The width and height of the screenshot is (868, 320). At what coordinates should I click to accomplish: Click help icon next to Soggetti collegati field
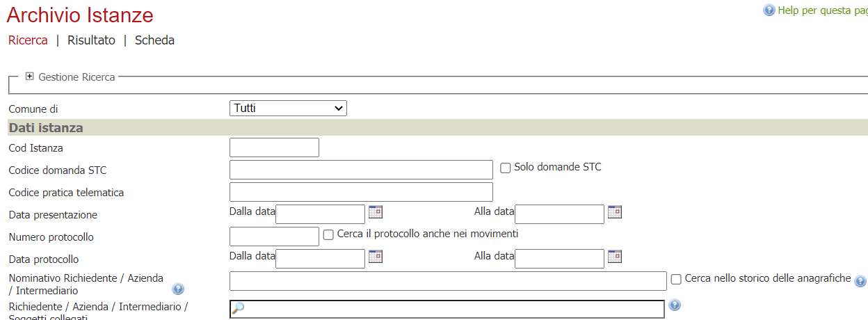click(x=675, y=305)
